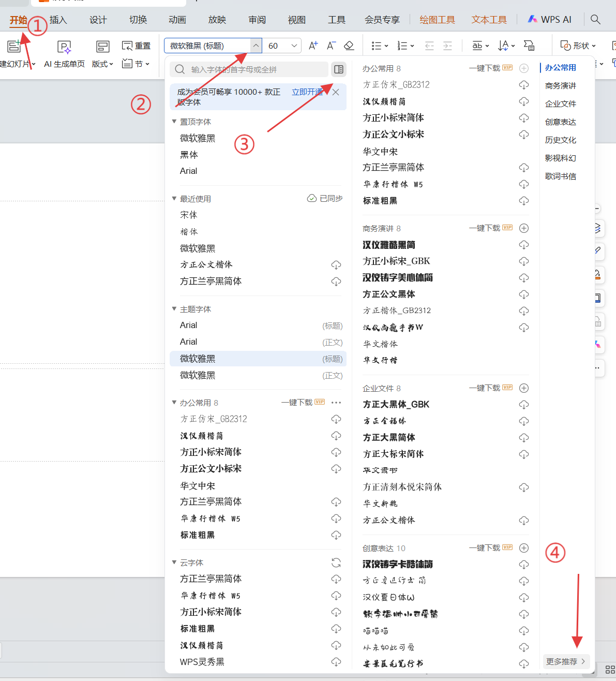The image size is (616, 681).
Task: Select 历史文化 font category
Action: (560, 140)
